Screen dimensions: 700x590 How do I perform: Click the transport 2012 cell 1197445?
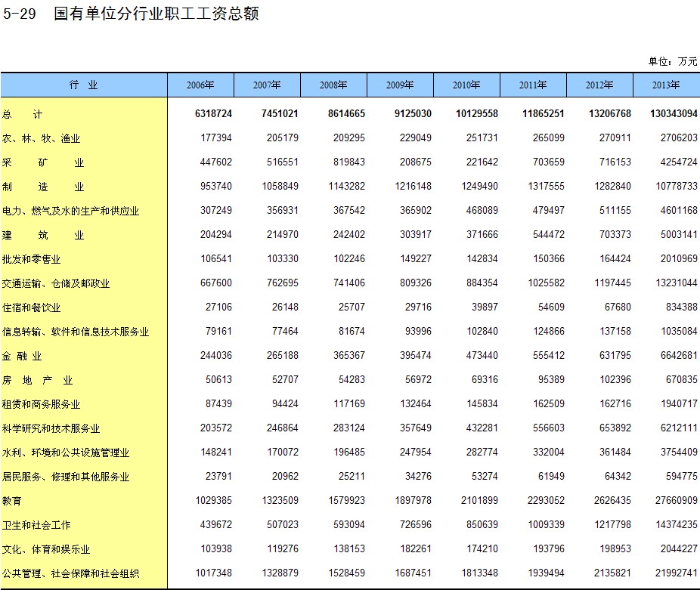coord(612,283)
